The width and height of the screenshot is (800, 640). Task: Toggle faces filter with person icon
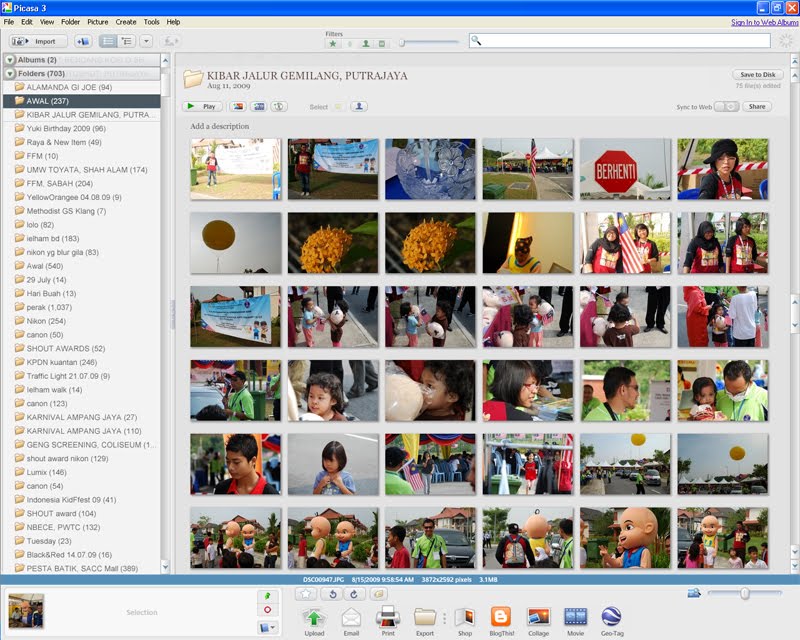point(366,44)
